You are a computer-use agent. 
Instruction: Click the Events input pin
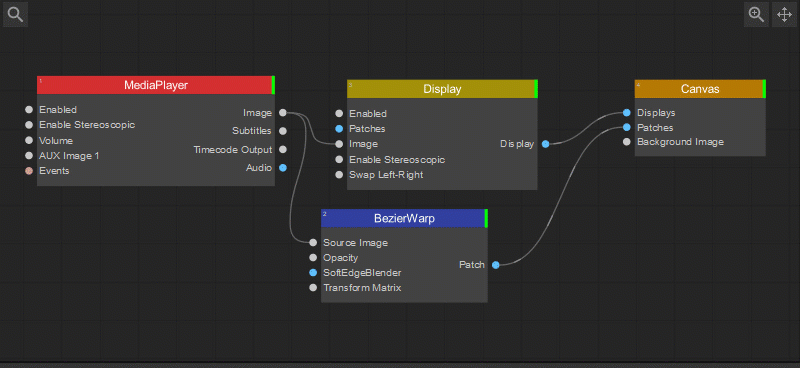(29, 171)
